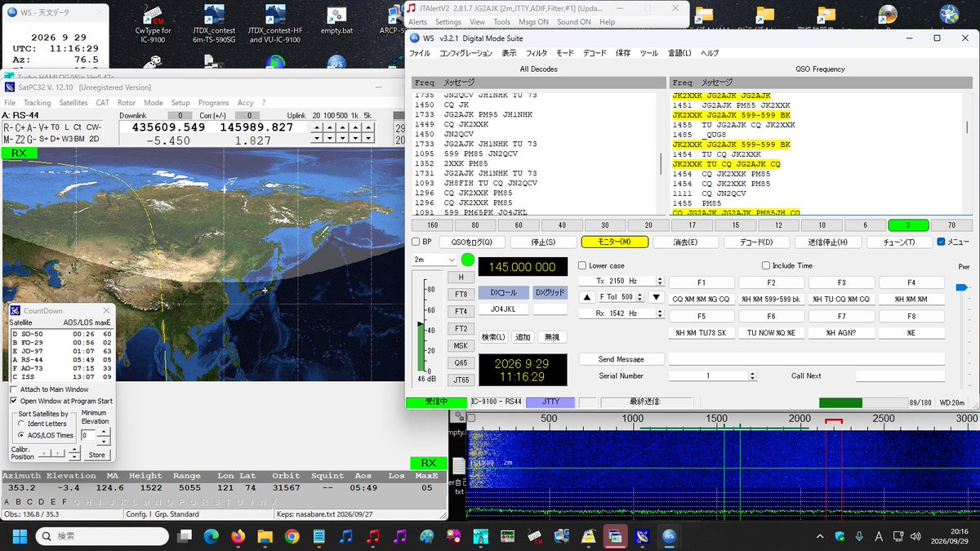
Task: Click Send Message button
Action: click(621, 359)
